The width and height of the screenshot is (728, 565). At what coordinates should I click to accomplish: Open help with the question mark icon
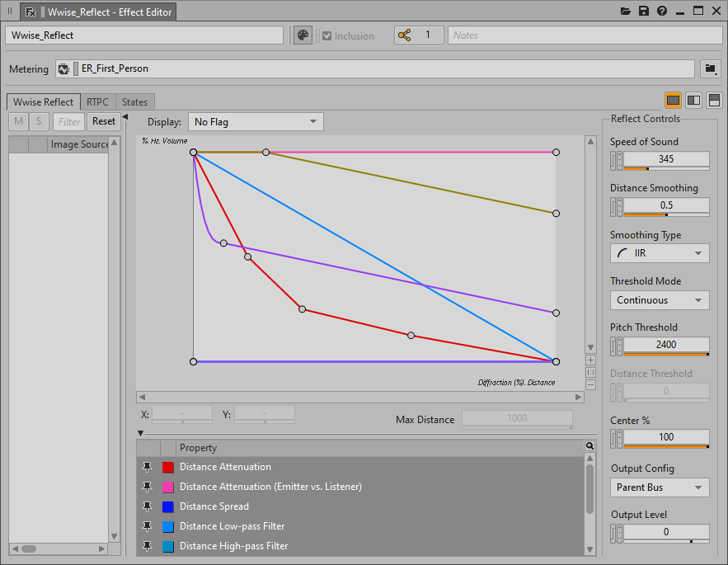662,12
